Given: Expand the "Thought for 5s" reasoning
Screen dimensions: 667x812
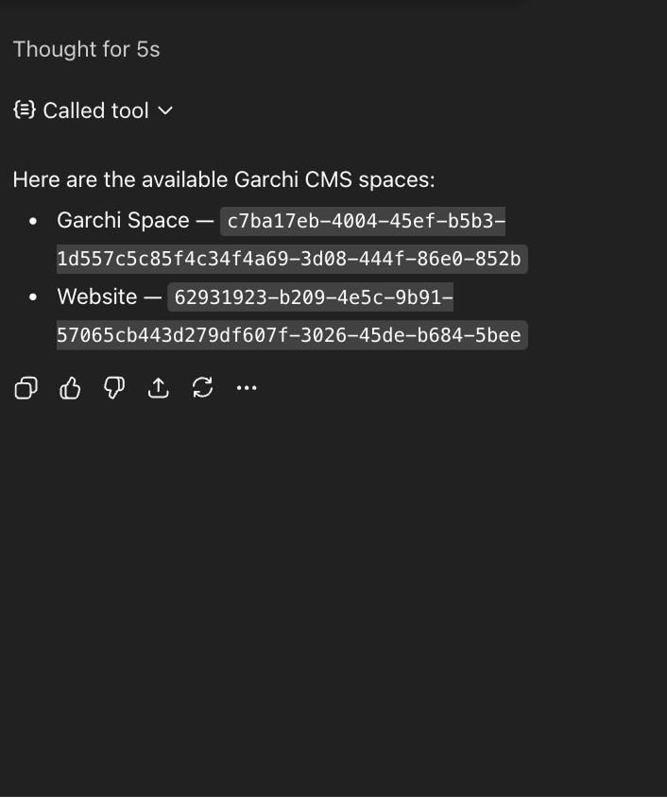Looking at the screenshot, I should (86, 49).
